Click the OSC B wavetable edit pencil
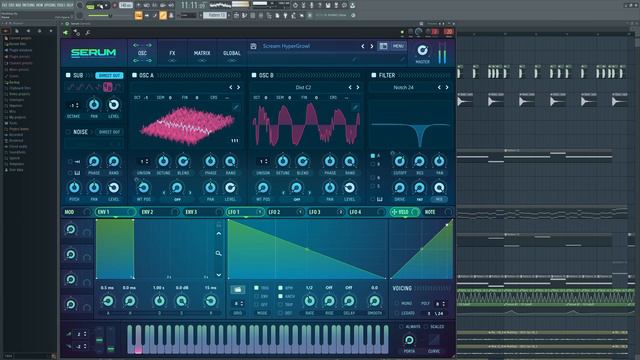This screenshot has width=640, height=360. (356, 107)
